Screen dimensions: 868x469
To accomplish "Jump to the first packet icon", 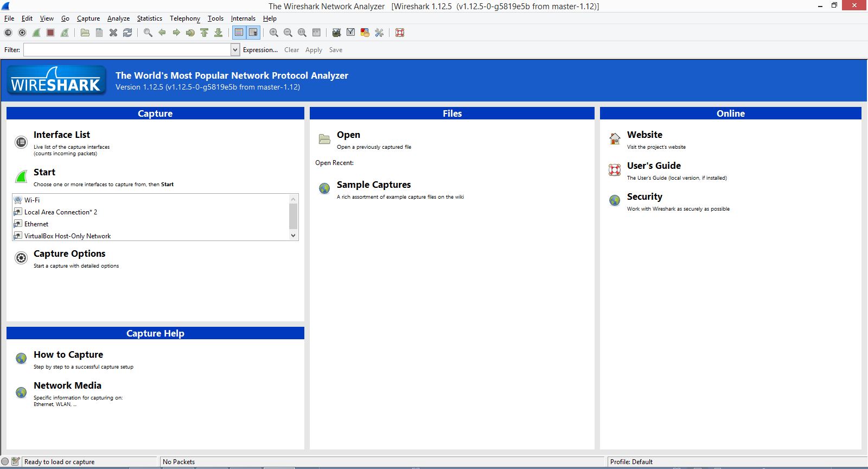I will (205, 33).
